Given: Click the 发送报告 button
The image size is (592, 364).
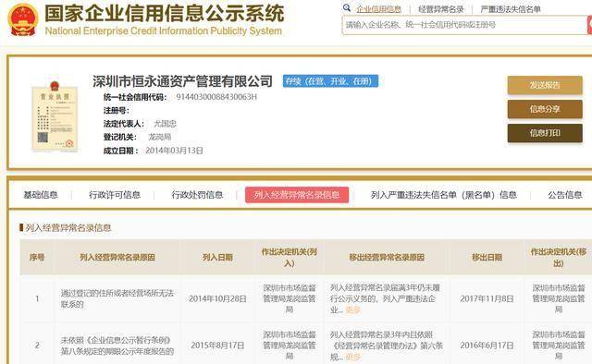Looking at the screenshot, I should (x=545, y=85).
